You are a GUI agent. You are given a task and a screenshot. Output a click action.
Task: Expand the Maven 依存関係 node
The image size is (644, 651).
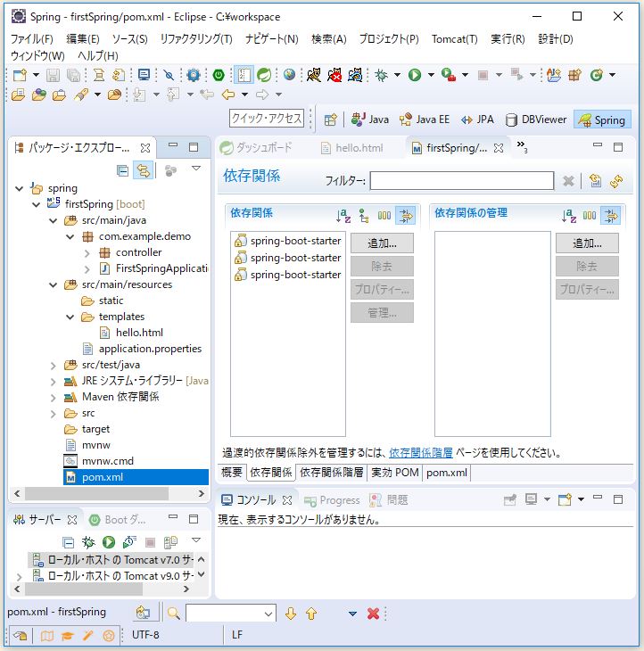pos(54,398)
